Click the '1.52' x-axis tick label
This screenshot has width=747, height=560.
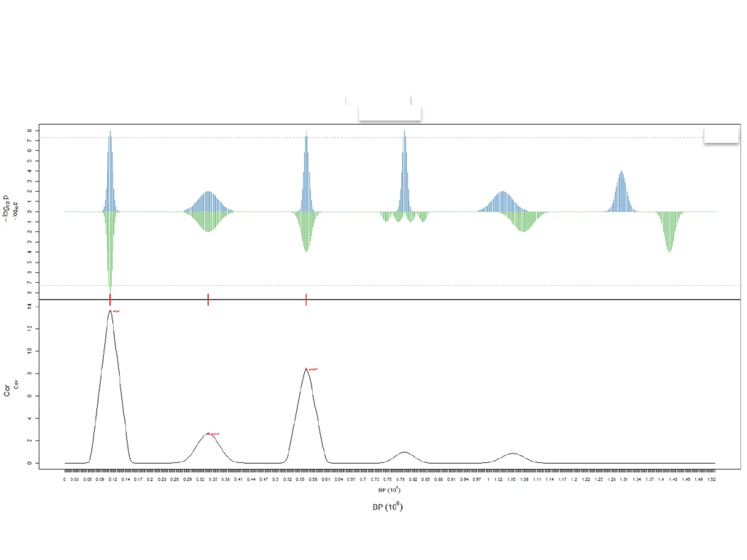[x=711, y=480]
